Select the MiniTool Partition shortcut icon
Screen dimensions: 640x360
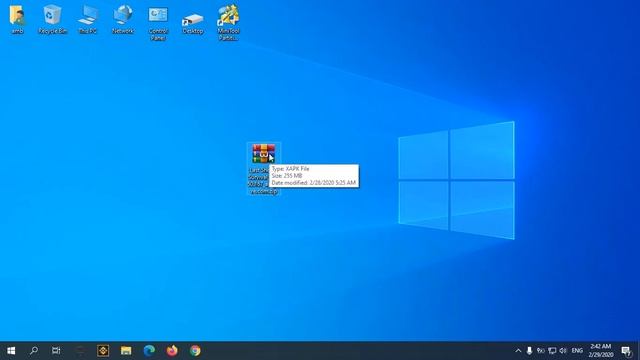coord(228,22)
